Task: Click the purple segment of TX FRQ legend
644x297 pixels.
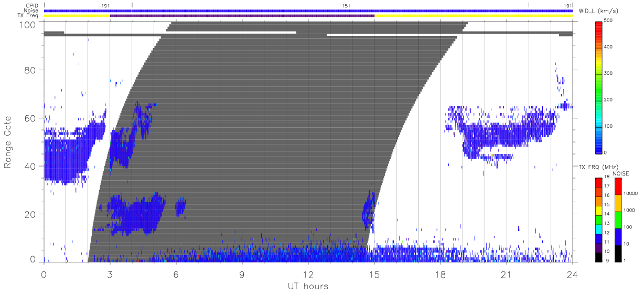Action: coord(598,248)
